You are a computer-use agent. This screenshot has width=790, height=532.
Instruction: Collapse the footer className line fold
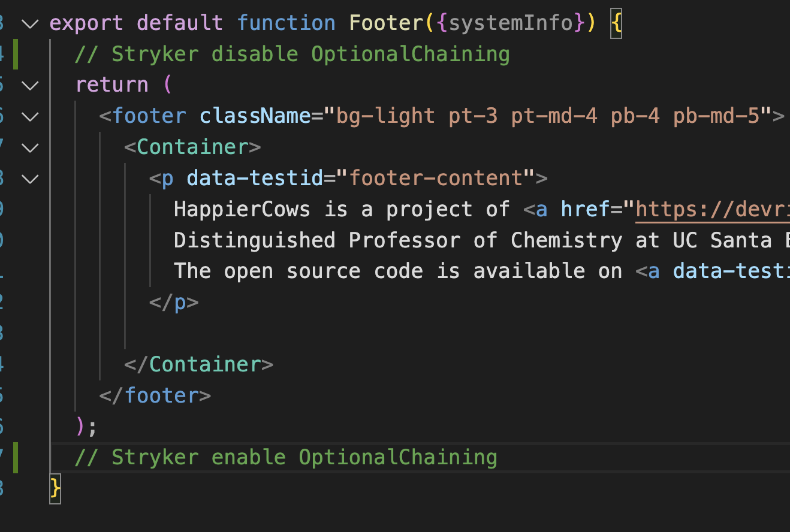[29, 117]
